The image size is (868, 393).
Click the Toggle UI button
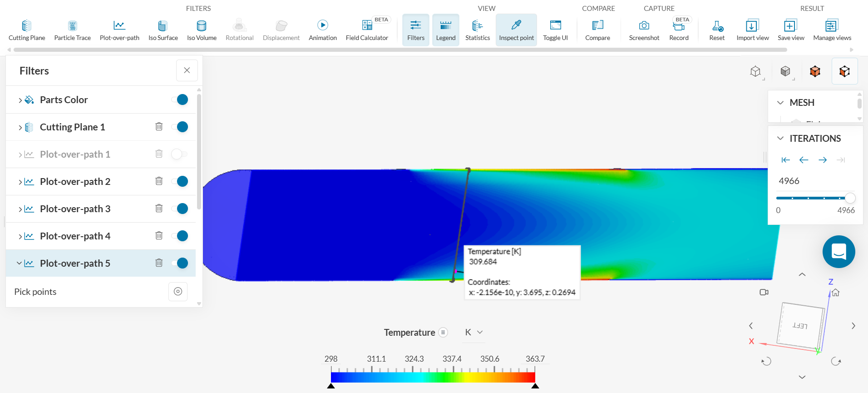click(555, 30)
